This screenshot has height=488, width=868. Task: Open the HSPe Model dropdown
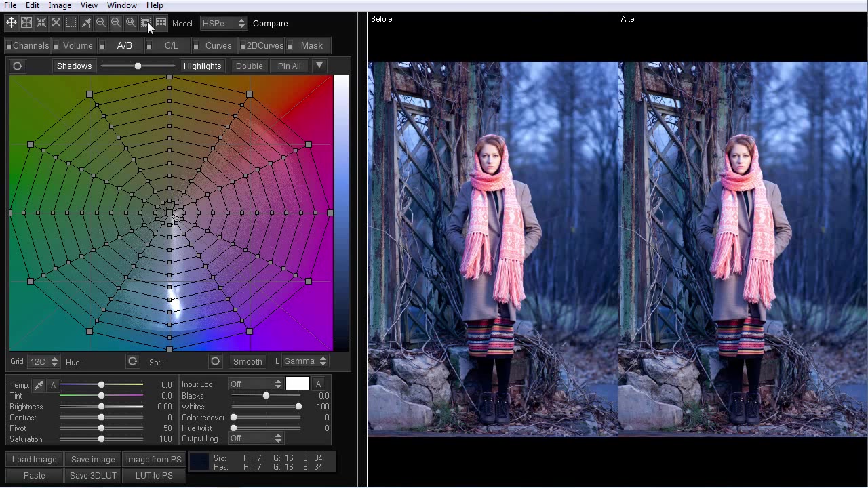pyautogui.click(x=224, y=23)
